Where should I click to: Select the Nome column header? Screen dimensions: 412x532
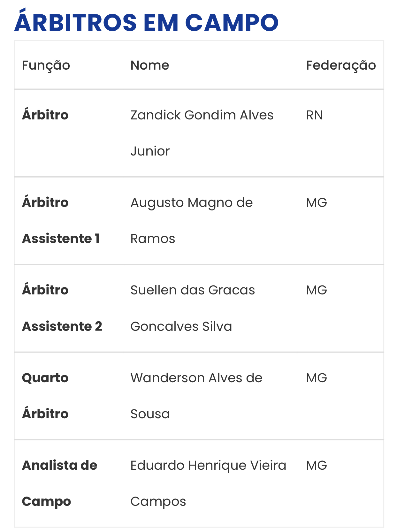tap(150, 65)
